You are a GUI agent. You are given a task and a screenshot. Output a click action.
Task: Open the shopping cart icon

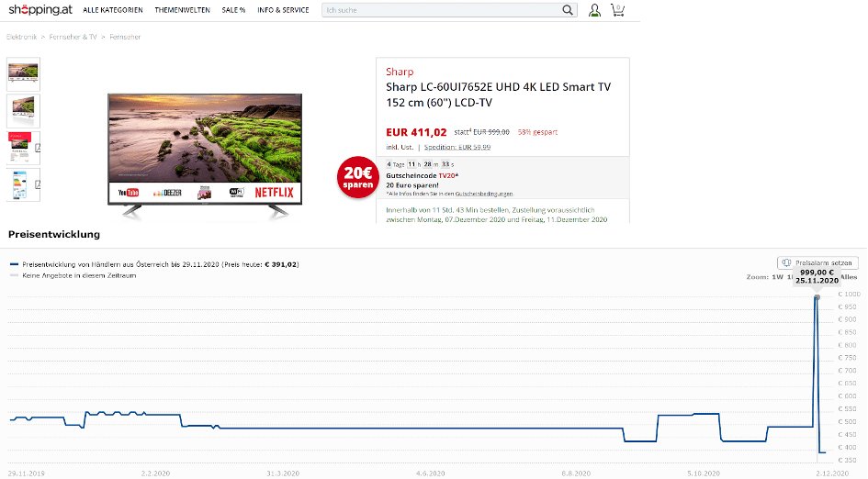coord(618,10)
